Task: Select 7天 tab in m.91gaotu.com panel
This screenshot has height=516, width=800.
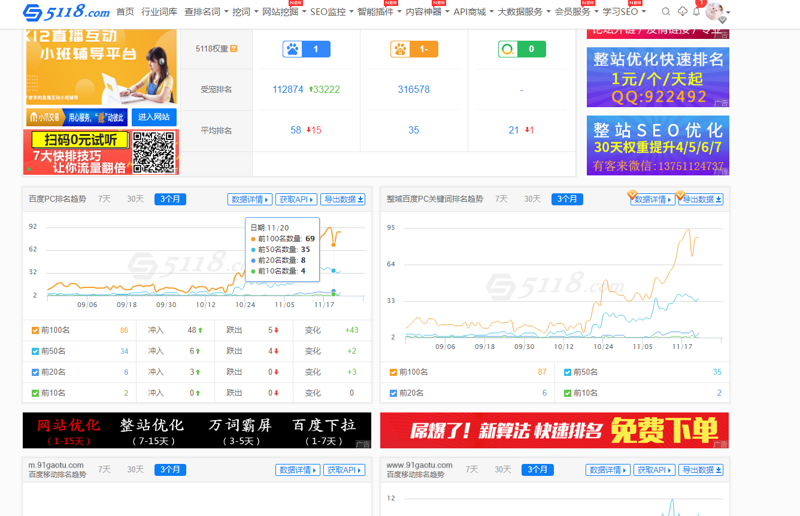Action: pos(104,469)
